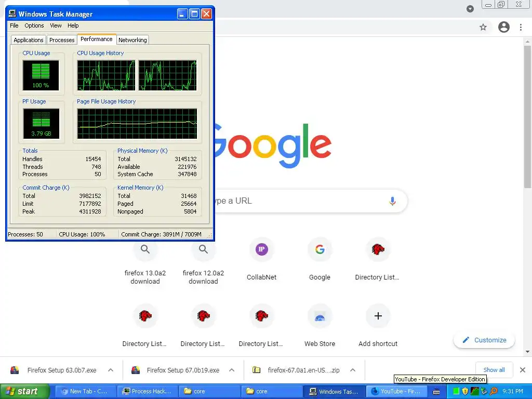The height and width of the screenshot is (399, 532).
Task: Click the Google search URL input box
Action: coord(311,201)
